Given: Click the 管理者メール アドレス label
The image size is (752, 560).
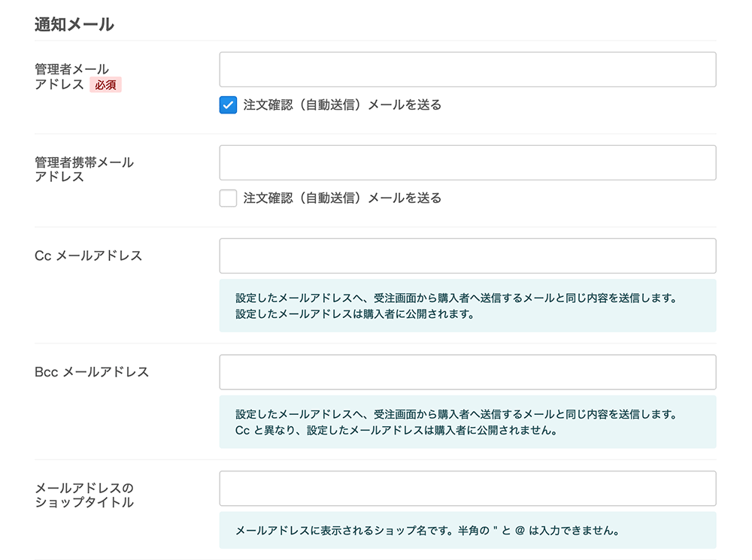Looking at the screenshot, I should pyautogui.click(x=72, y=77).
